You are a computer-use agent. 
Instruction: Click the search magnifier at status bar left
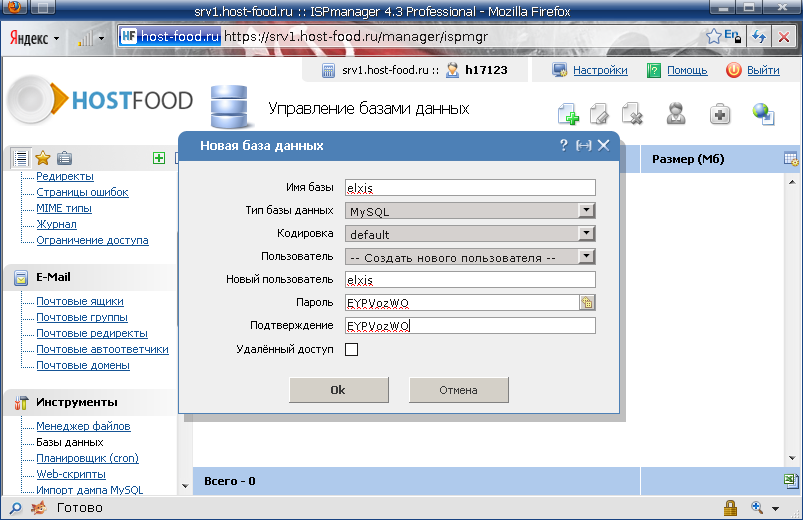click(16, 508)
